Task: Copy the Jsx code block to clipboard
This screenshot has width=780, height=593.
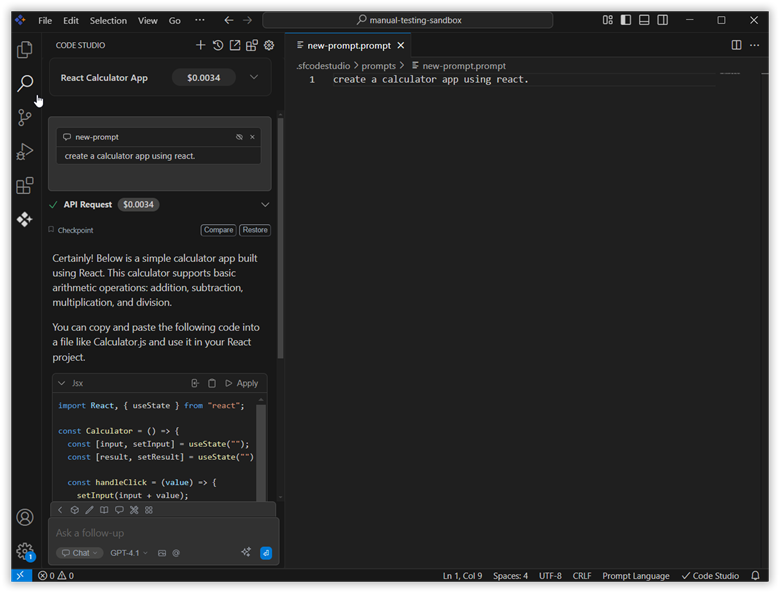Action: (x=212, y=383)
